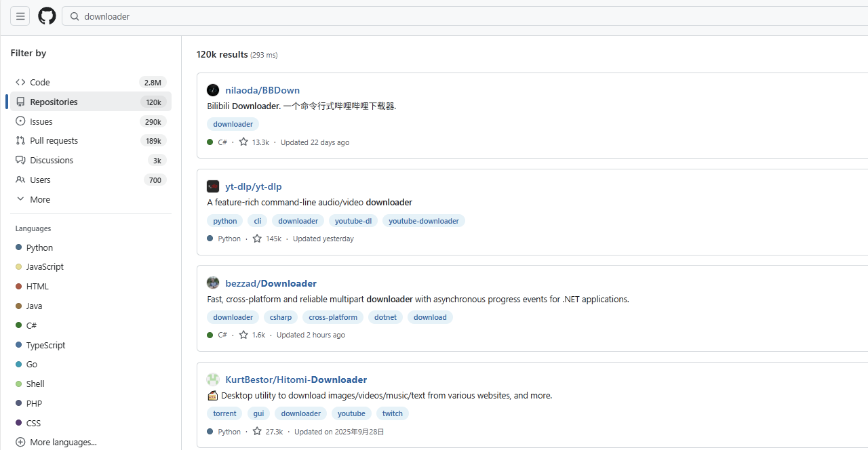The width and height of the screenshot is (868, 450).
Task: Click the youtube-downloader topic tag
Action: (424, 221)
